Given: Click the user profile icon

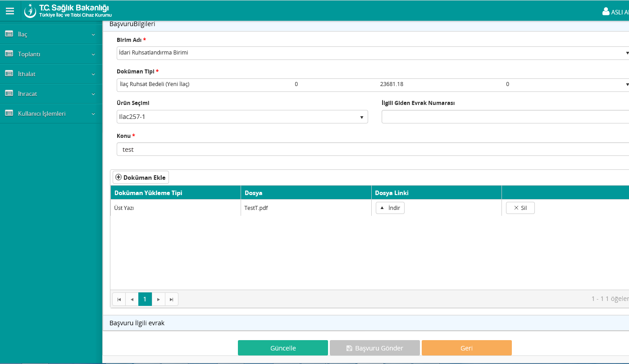Looking at the screenshot, I should point(606,12).
